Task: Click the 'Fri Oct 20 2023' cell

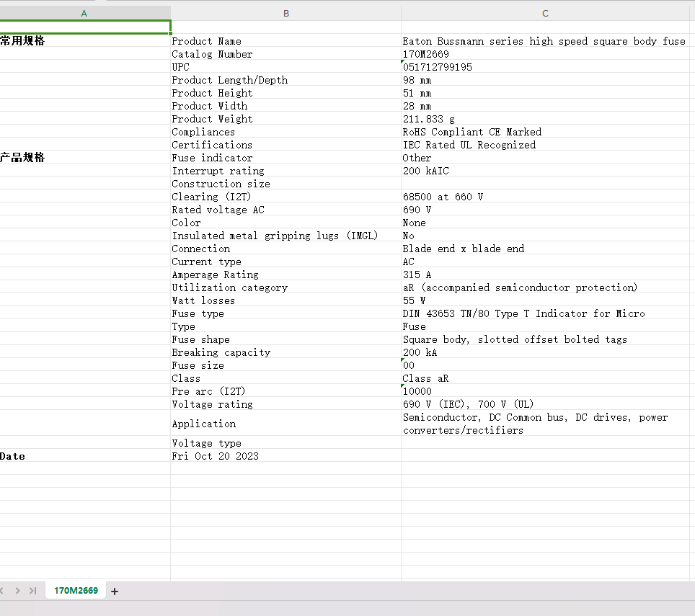Action: click(x=286, y=456)
